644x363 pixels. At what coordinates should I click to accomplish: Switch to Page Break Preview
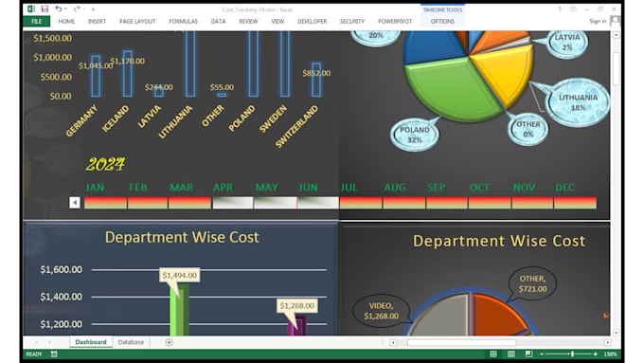coord(528,354)
